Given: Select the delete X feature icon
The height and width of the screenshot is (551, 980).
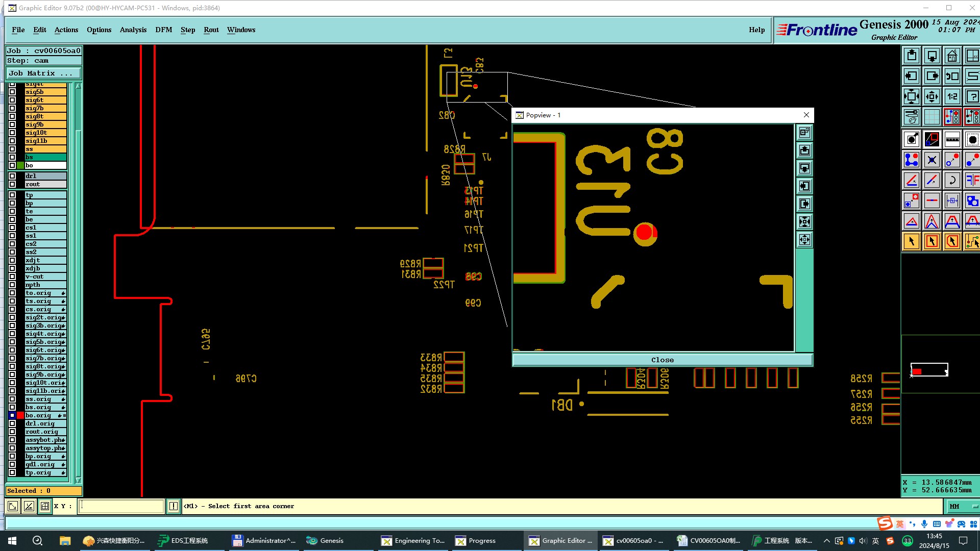Looking at the screenshot, I should (932, 160).
